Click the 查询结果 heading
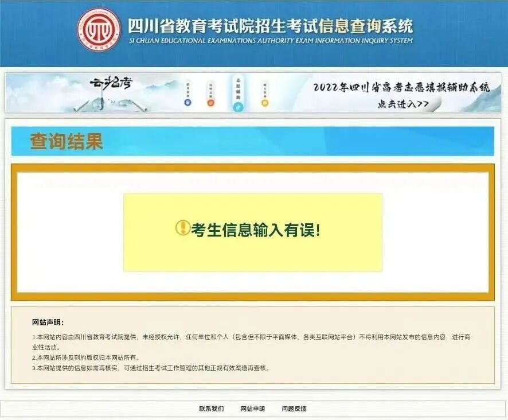Viewport: 508px width, 420px height. coord(67,141)
